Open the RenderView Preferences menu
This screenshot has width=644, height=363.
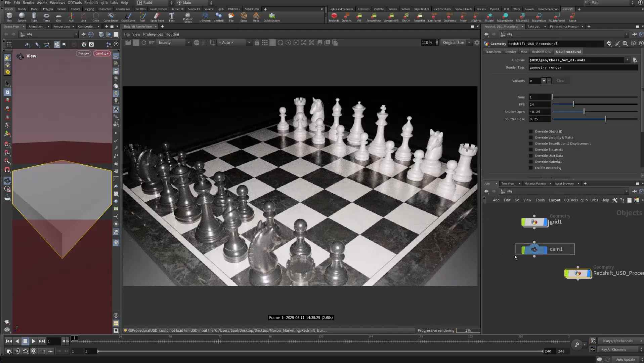click(153, 34)
